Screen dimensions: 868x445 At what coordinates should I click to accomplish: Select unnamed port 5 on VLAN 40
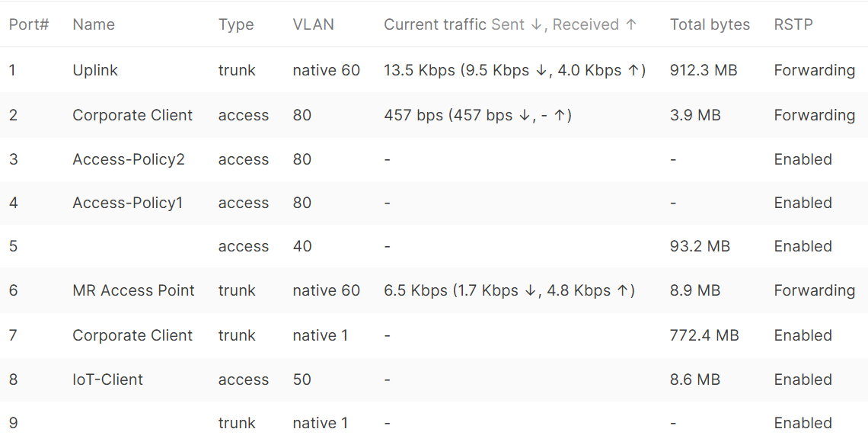(434, 246)
